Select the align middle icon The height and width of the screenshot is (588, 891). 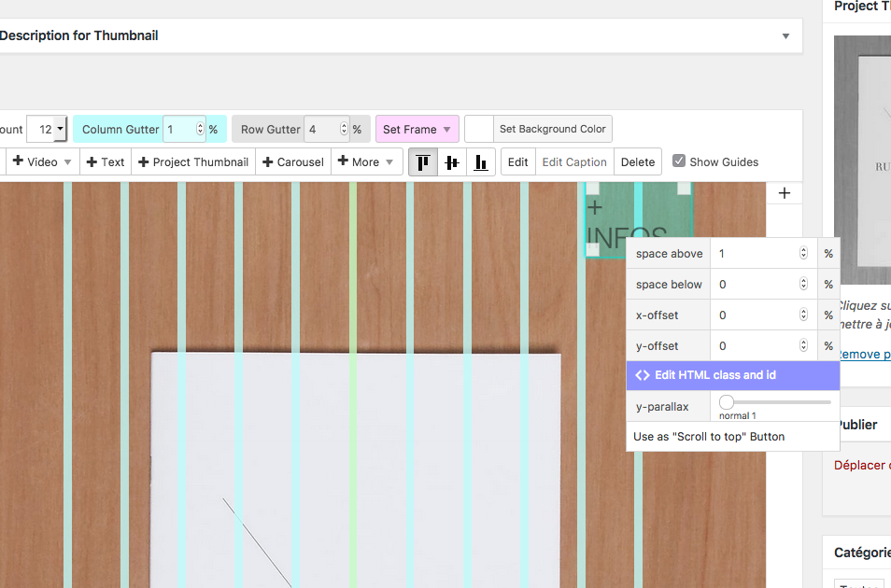tap(452, 161)
